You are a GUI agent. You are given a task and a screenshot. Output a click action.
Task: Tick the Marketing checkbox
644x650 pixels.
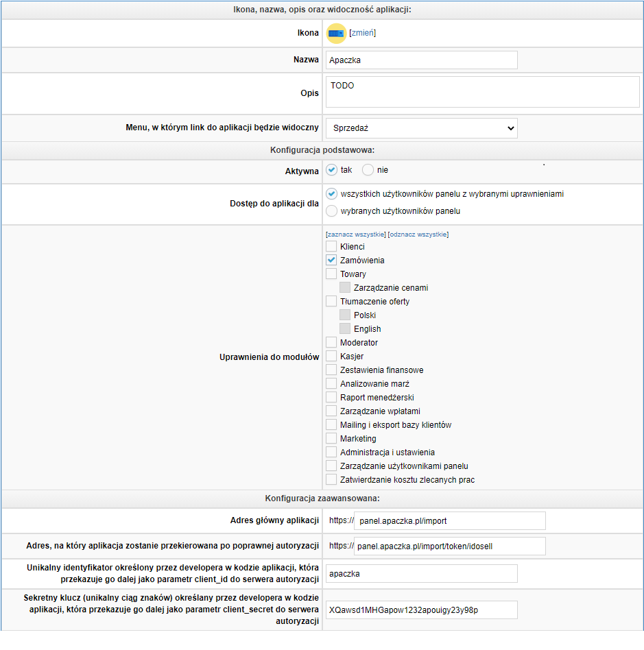point(331,439)
